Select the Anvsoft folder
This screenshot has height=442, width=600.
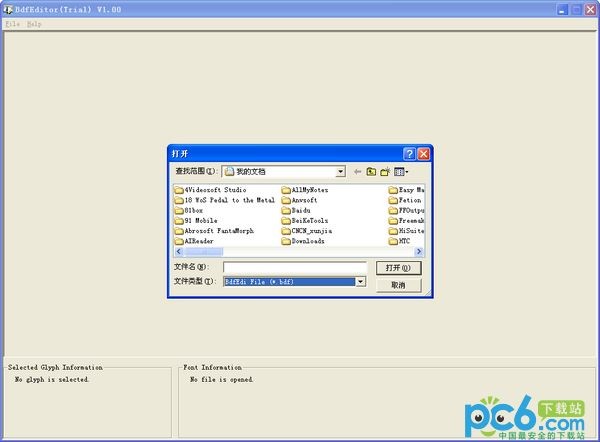point(305,200)
